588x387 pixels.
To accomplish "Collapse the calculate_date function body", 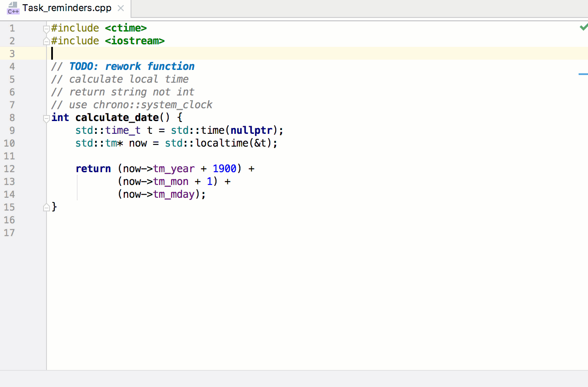I will [46, 118].
